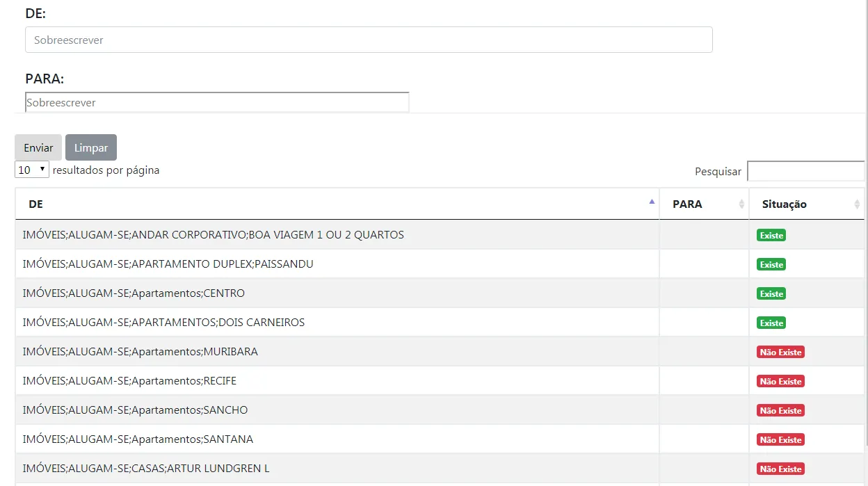Select row CASAS;ARTUR LUNDGREN L
The width and height of the screenshot is (868, 486).
440,469
